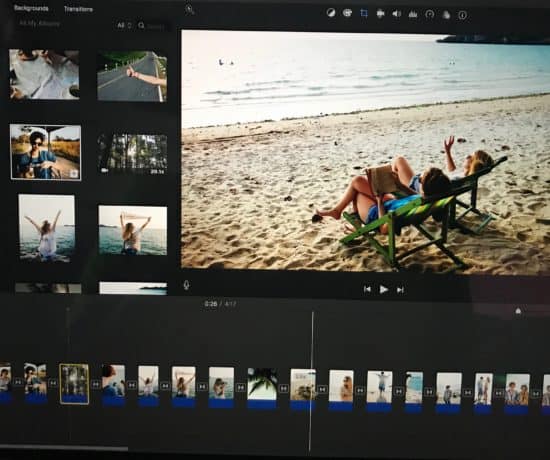Select the hitchhiker thumb road thumbnail
Image resolution: width=550 pixels, height=460 pixels.
coord(132,76)
